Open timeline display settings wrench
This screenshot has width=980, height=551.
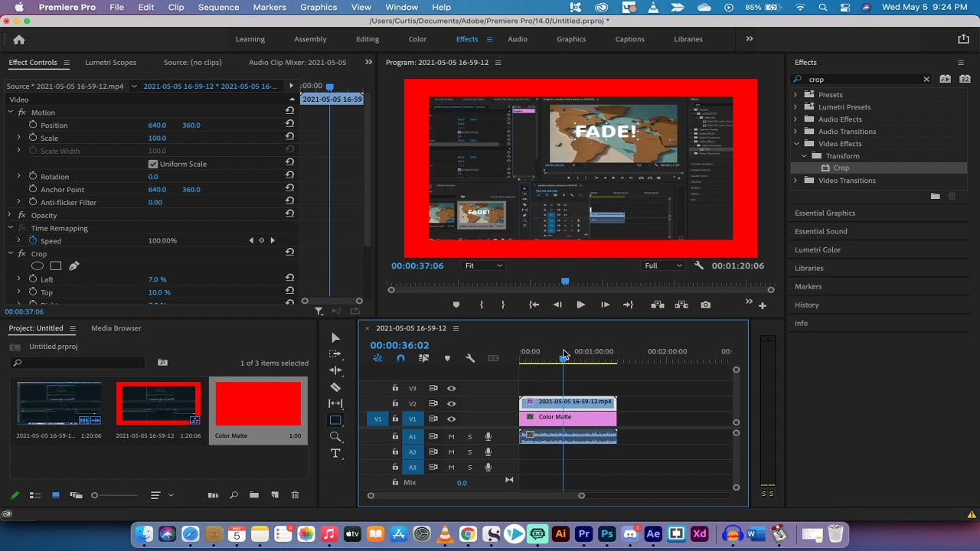pyautogui.click(x=470, y=358)
